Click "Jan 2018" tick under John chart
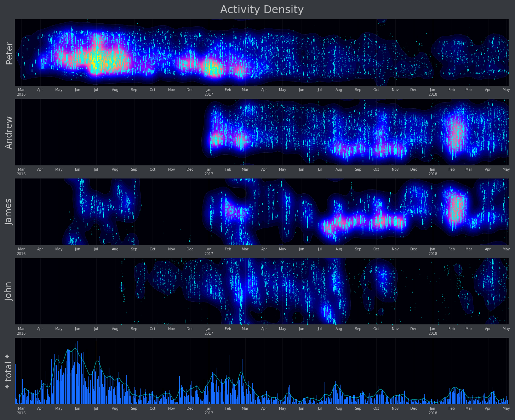515x420 pixels. (x=433, y=331)
